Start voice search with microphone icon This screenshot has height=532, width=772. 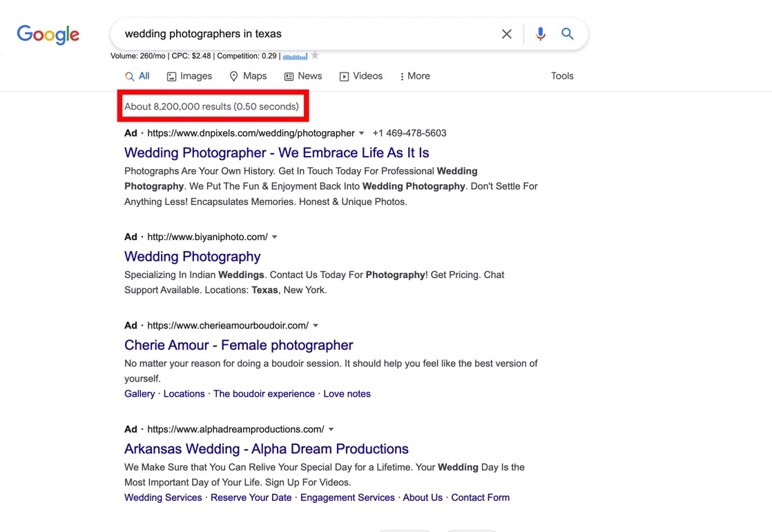coord(540,33)
